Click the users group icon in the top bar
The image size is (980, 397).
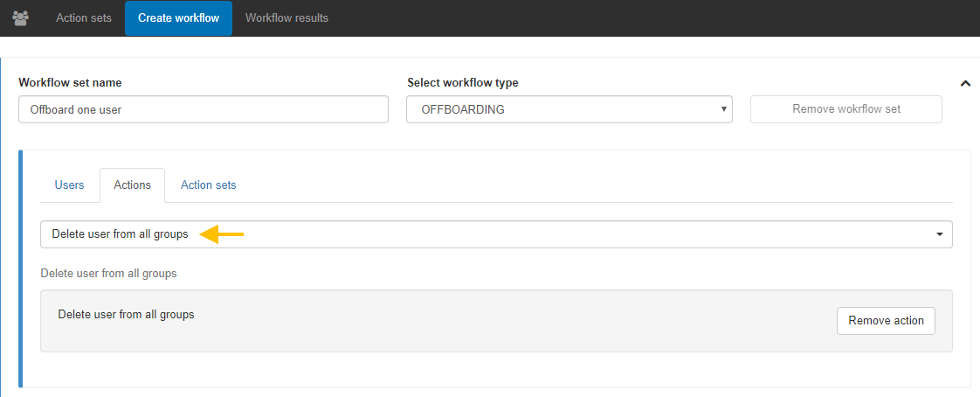click(x=20, y=18)
